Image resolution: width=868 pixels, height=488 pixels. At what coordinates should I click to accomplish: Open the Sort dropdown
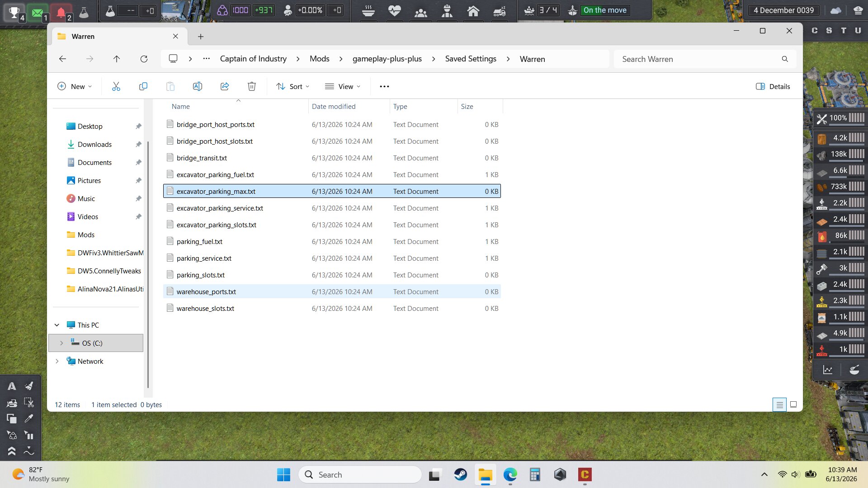tap(292, 86)
